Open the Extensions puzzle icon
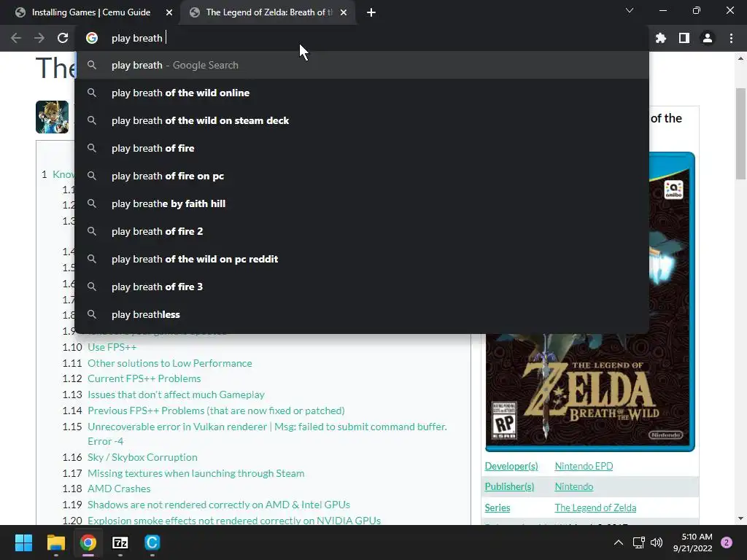747x560 pixels. (x=661, y=38)
